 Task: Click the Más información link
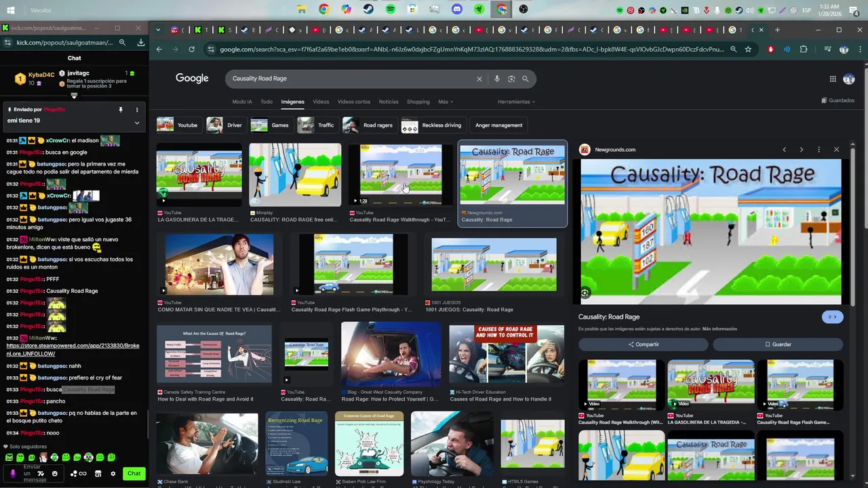[x=719, y=329]
